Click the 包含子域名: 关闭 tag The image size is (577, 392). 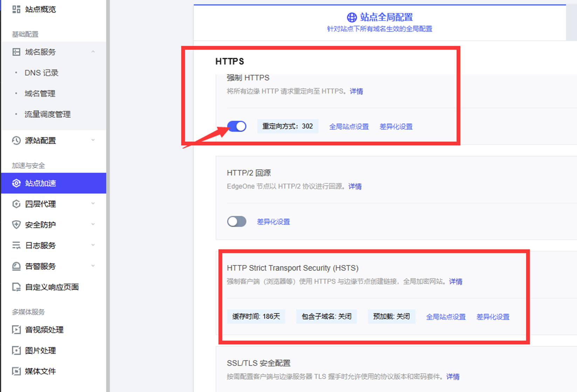click(x=327, y=317)
